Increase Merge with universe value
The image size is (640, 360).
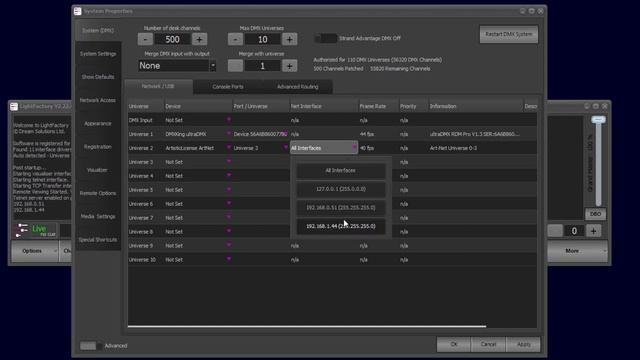pos(289,66)
